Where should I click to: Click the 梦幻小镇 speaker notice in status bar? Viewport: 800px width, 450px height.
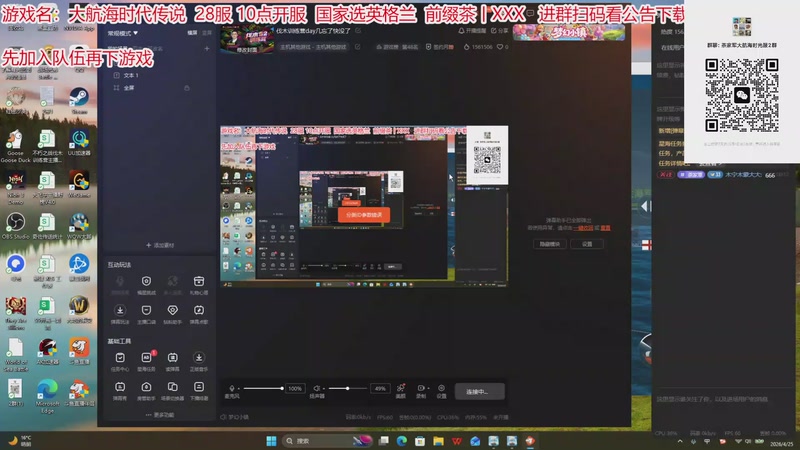(235, 417)
